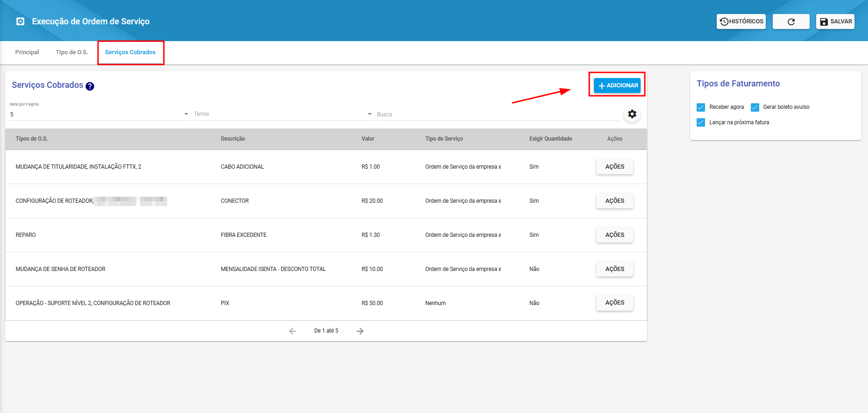
Task: Click the R$ 1.30 value cell
Action: 371,235
